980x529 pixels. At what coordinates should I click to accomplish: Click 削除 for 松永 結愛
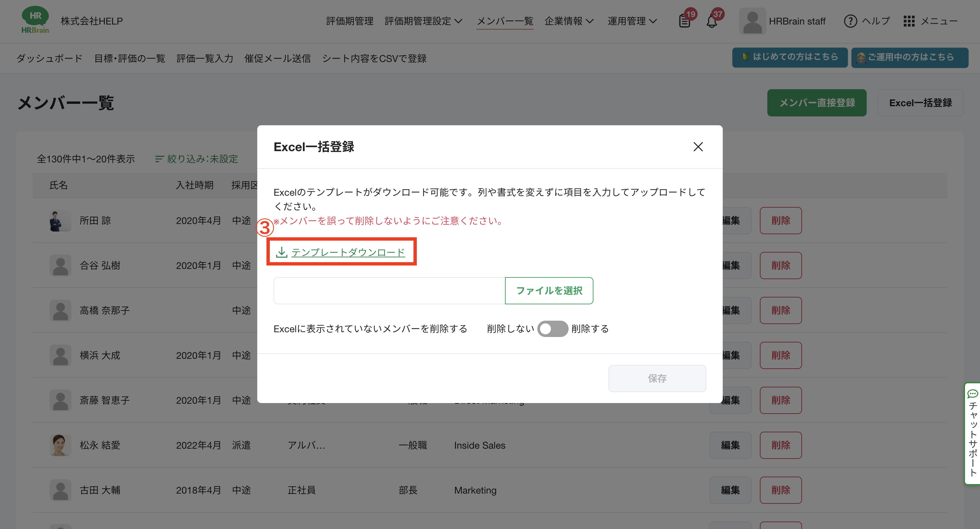pos(780,445)
